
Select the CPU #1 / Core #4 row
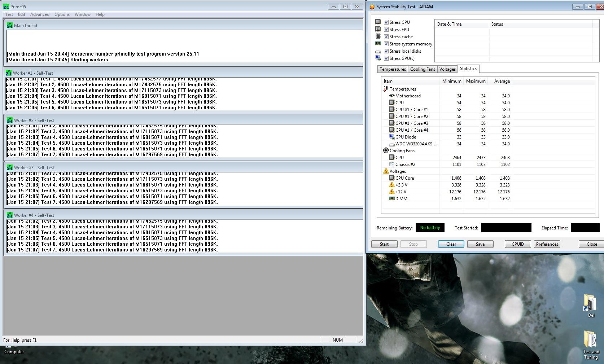click(x=447, y=130)
